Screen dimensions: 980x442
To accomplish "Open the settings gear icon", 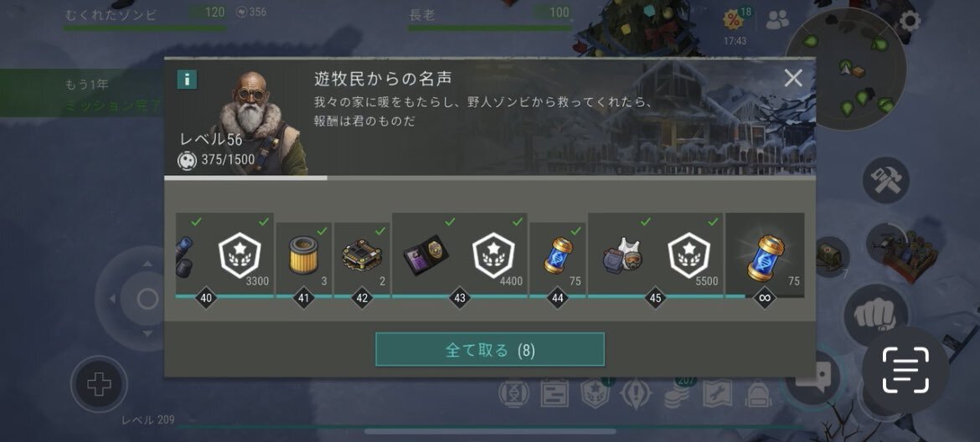I will pos(910,21).
